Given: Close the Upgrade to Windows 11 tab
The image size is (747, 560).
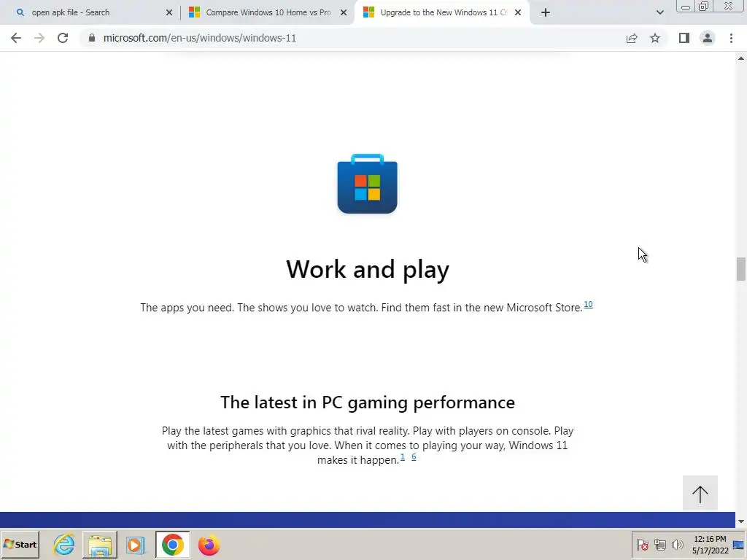Looking at the screenshot, I should (518, 13).
